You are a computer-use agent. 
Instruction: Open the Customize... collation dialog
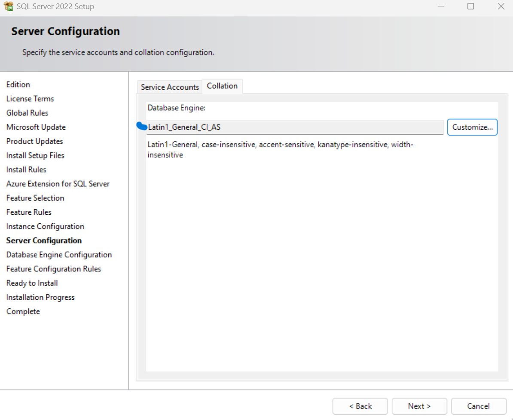click(x=472, y=127)
